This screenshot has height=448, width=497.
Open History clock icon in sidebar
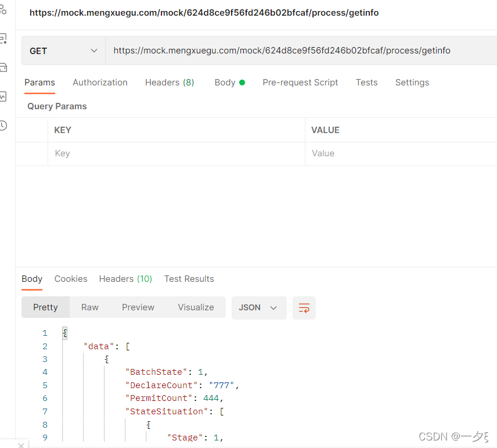click(3, 126)
